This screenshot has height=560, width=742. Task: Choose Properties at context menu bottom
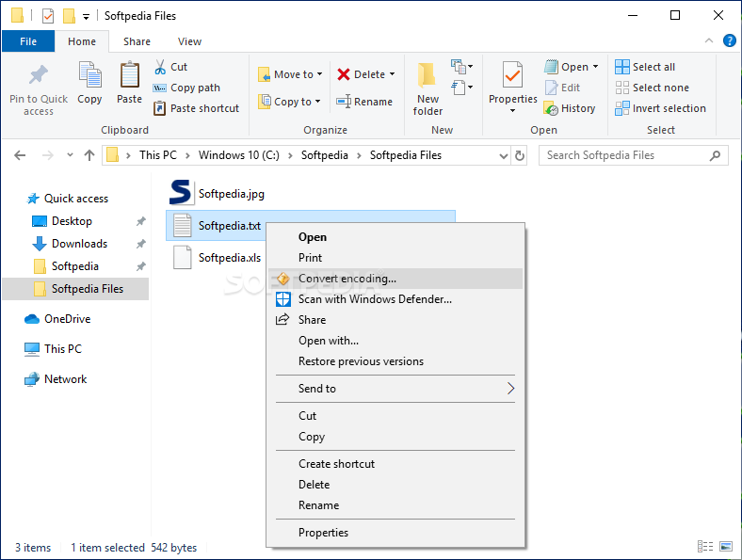tap(395, 533)
